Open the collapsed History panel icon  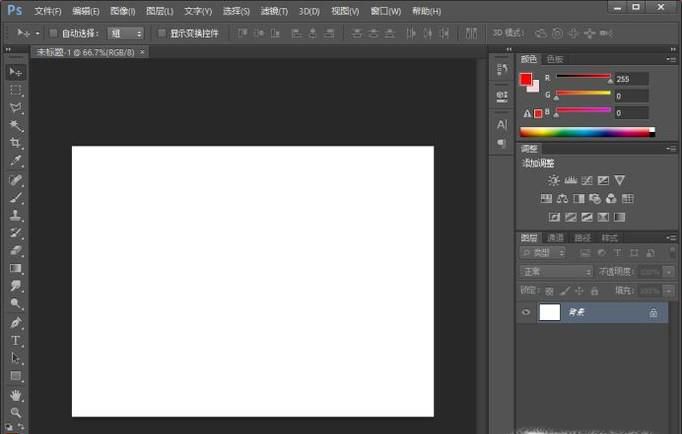(502, 70)
